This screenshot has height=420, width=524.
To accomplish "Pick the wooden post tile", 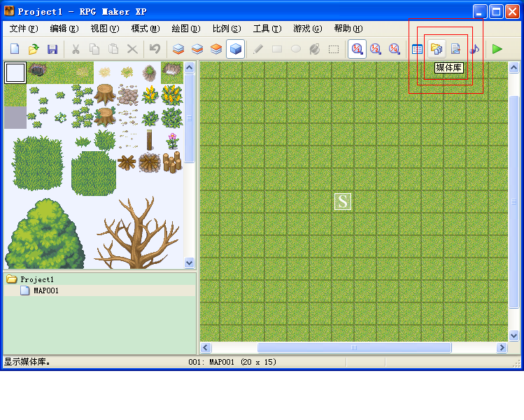I will click(x=150, y=140).
